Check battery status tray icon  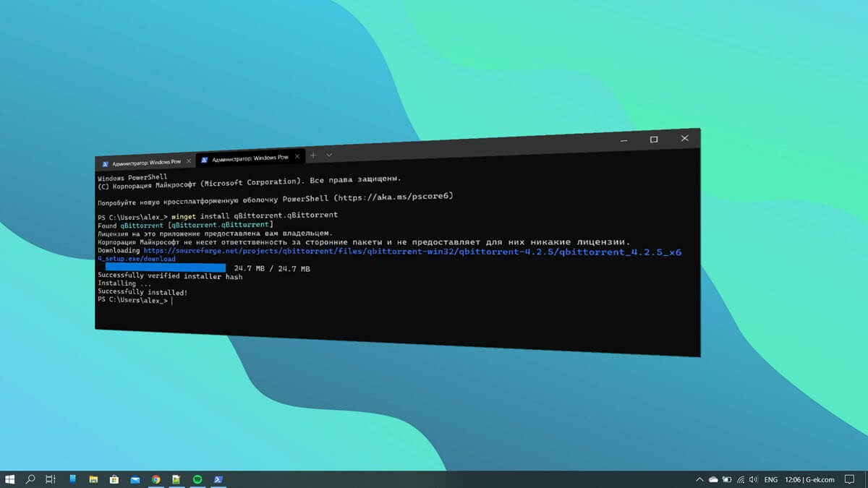coord(727,479)
